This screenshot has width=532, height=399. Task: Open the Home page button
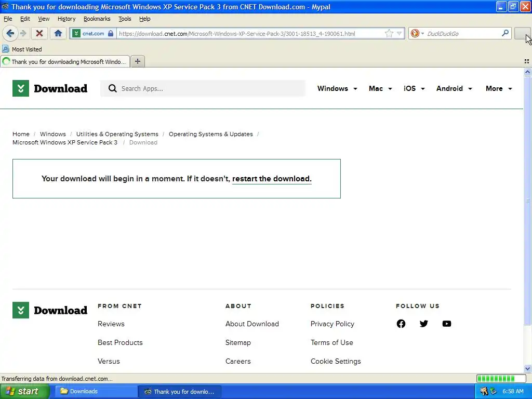pos(58,33)
